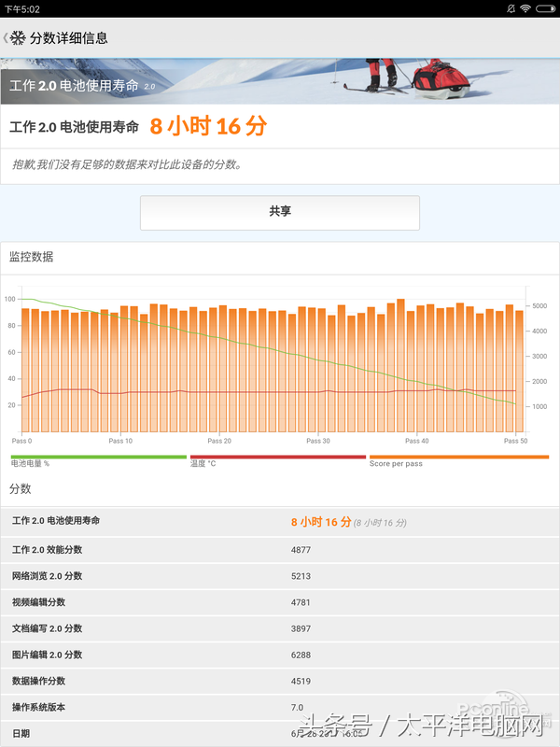Tap the 监控数据 section heading
560x747 pixels.
point(32,257)
